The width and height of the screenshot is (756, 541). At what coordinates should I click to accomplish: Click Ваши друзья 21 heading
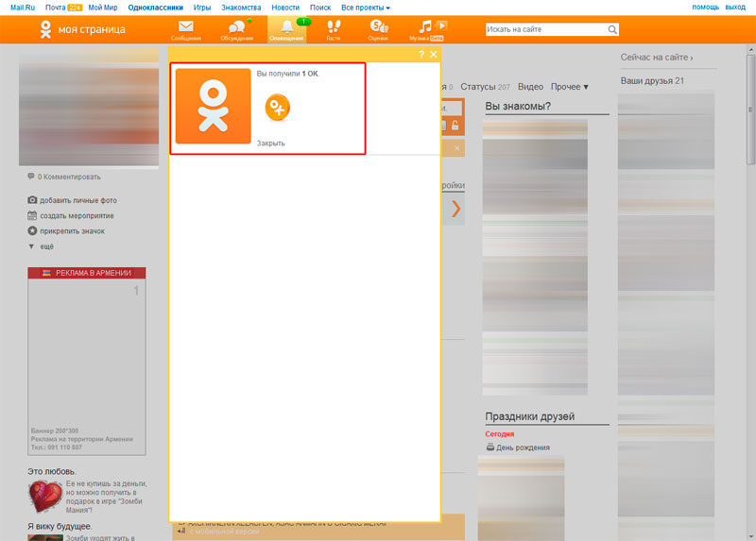[x=652, y=81]
